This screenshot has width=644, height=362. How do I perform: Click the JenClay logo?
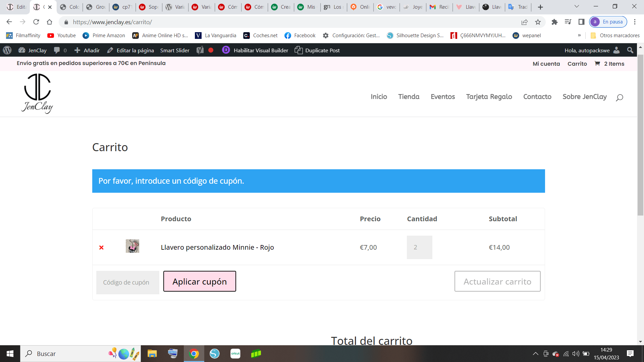point(37,94)
